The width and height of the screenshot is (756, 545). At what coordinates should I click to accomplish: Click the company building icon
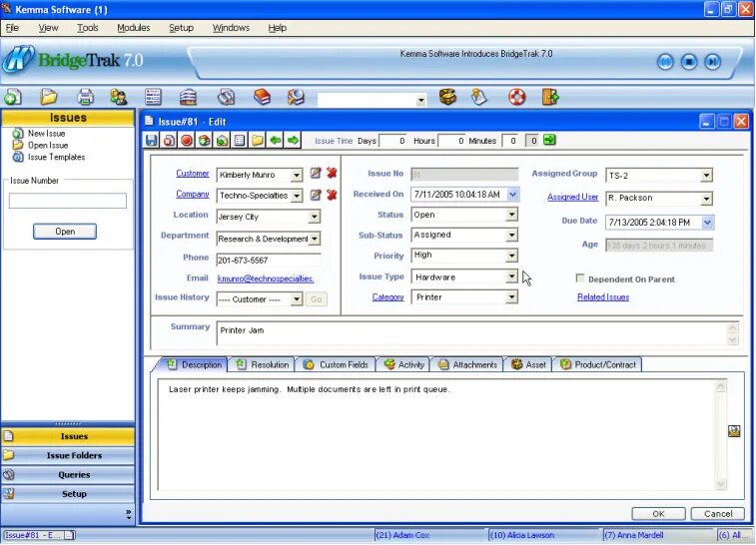[188, 98]
